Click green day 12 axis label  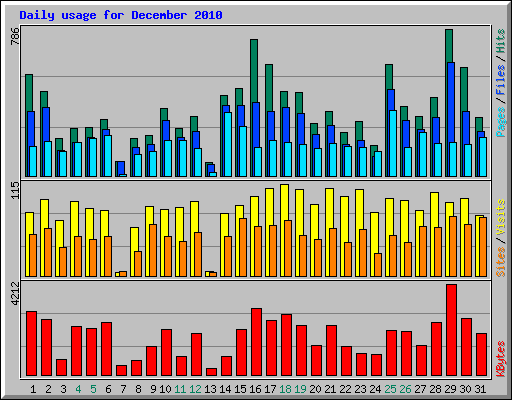(195, 389)
